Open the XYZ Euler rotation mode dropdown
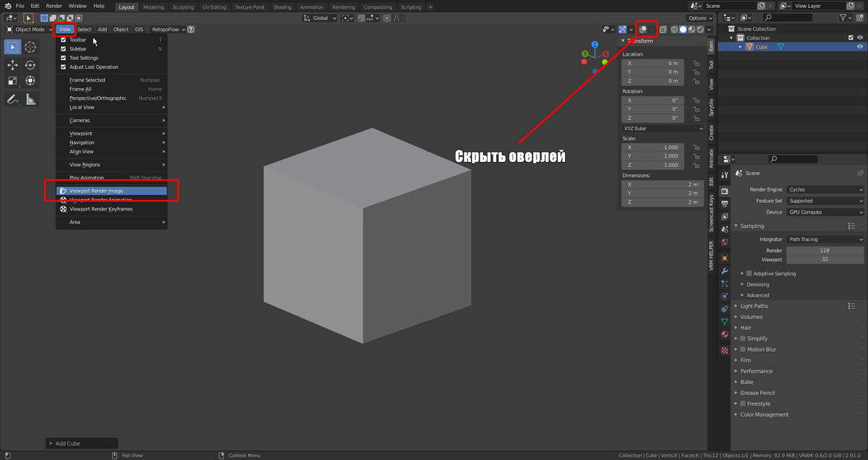Image resolution: width=868 pixels, height=460 pixels. pyautogui.click(x=663, y=129)
